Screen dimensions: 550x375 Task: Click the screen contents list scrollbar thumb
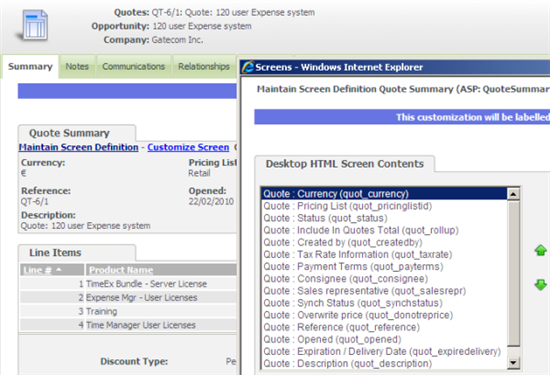pos(514,273)
